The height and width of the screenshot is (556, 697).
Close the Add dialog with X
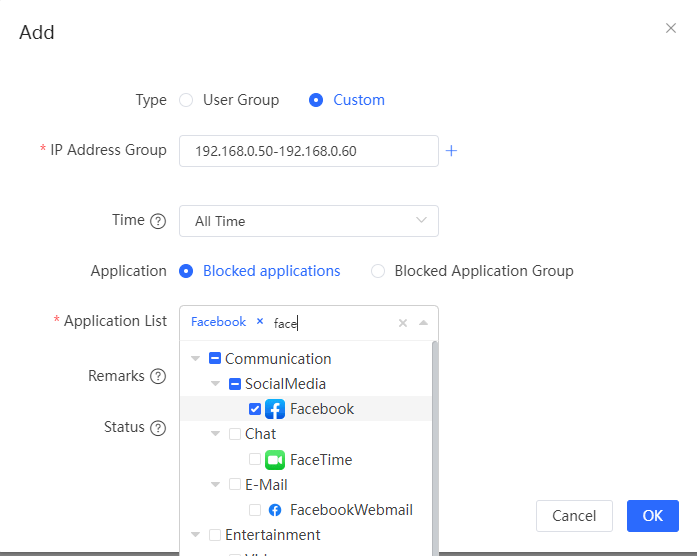[x=671, y=28]
